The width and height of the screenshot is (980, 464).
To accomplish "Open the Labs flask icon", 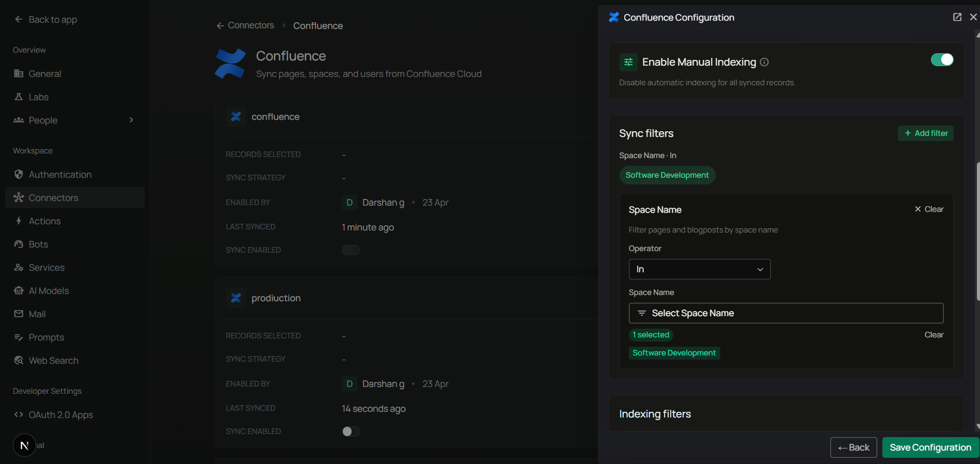I will click(x=19, y=97).
